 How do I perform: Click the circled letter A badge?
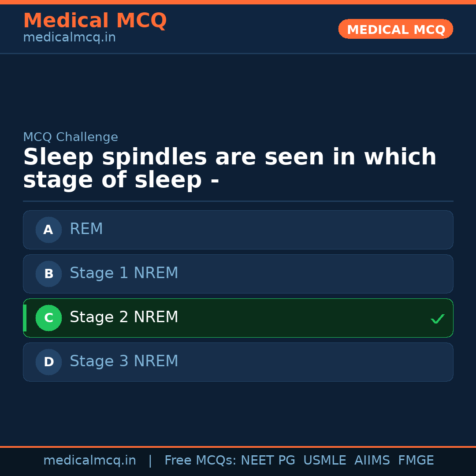point(48,230)
